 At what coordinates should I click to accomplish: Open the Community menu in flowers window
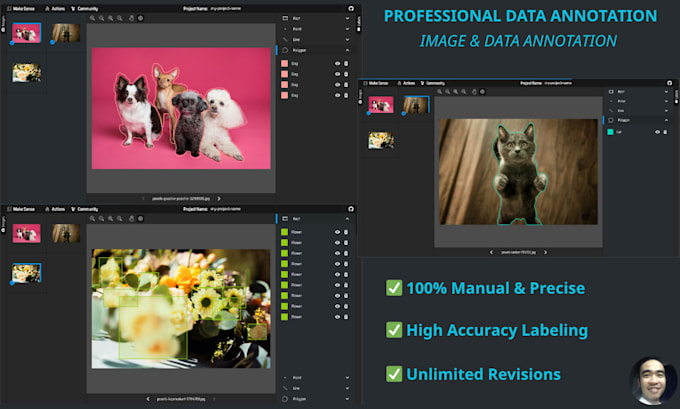pyautogui.click(x=85, y=209)
